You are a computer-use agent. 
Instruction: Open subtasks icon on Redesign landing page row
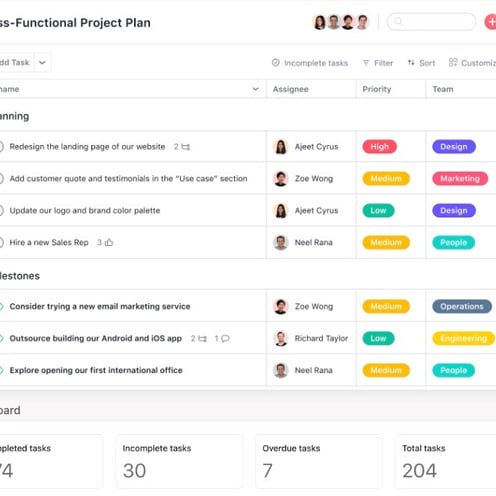[186, 147]
